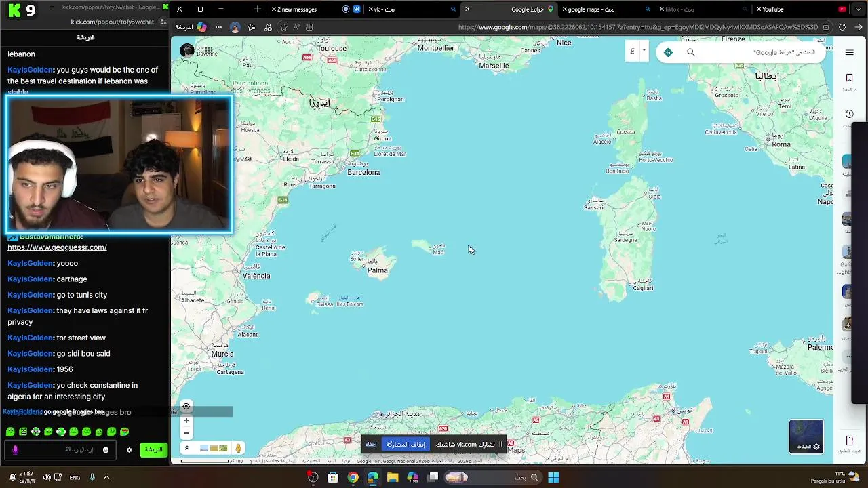Click the volume icon in system tray
The image size is (868, 488).
(x=47, y=477)
